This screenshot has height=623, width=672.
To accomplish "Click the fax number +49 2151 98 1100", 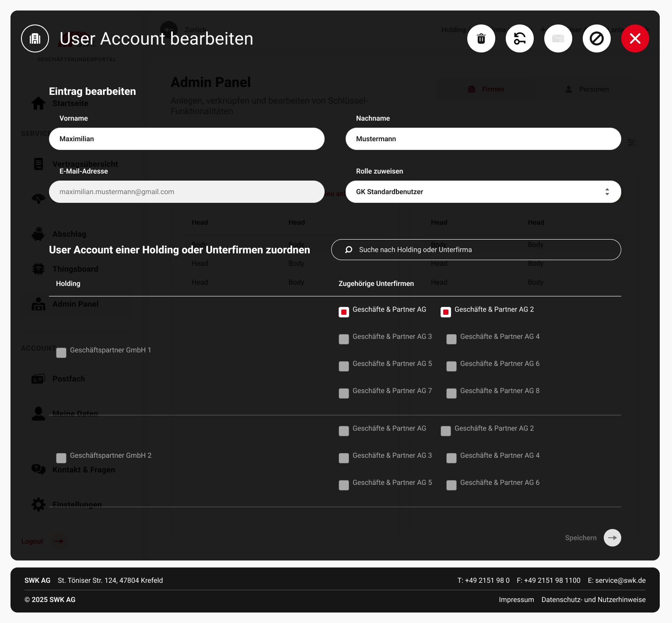I will (x=552, y=580).
